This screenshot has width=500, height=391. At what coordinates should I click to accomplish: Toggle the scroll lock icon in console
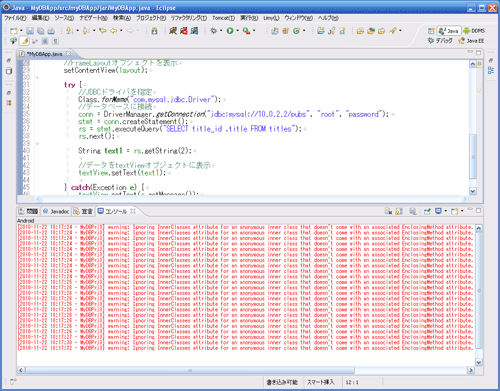(x=399, y=211)
